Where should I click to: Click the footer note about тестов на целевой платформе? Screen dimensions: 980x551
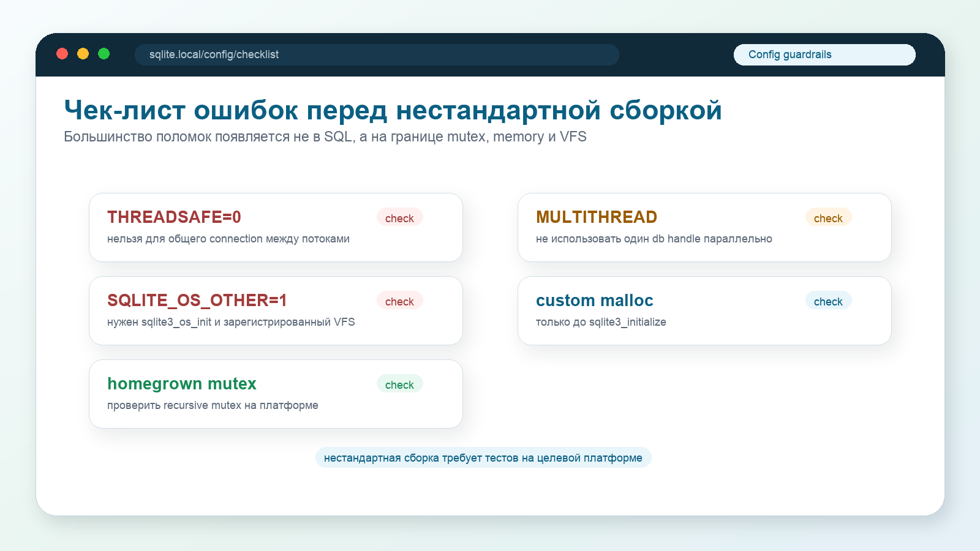(x=483, y=458)
